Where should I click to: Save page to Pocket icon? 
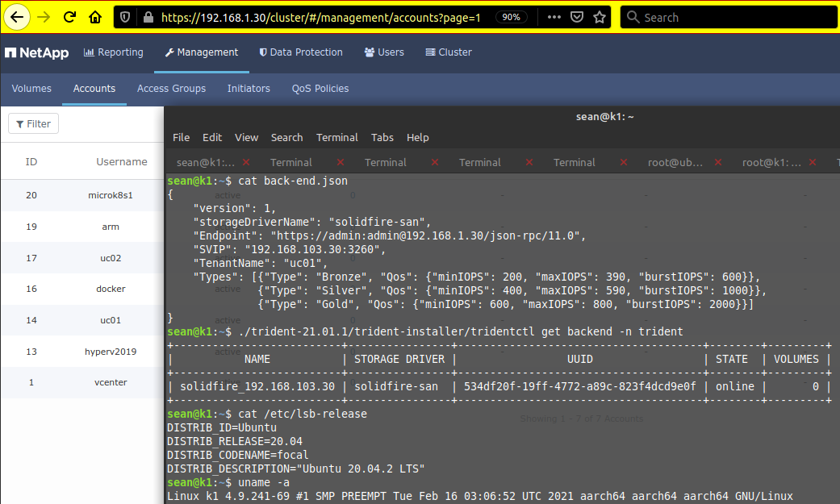pyautogui.click(x=576, y=17)
